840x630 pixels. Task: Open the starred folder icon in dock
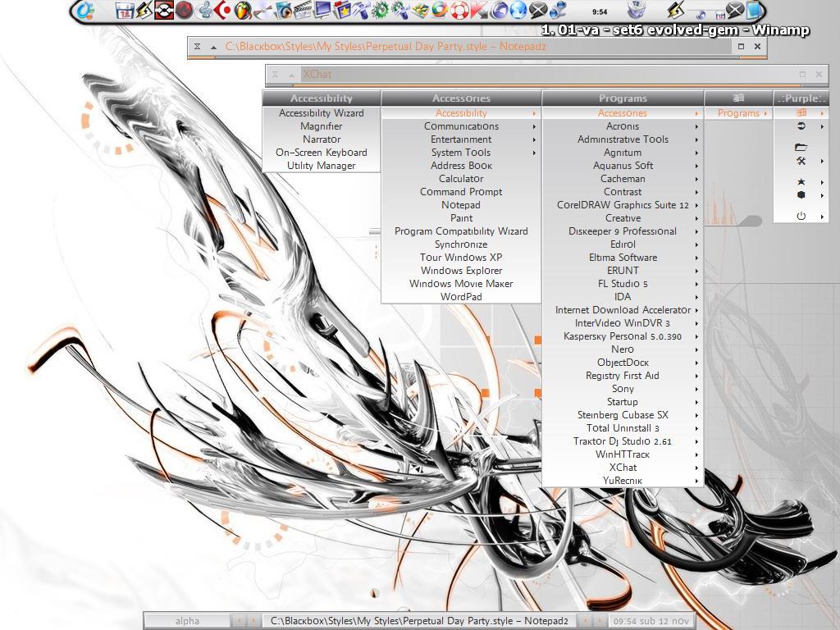(341, 10)
